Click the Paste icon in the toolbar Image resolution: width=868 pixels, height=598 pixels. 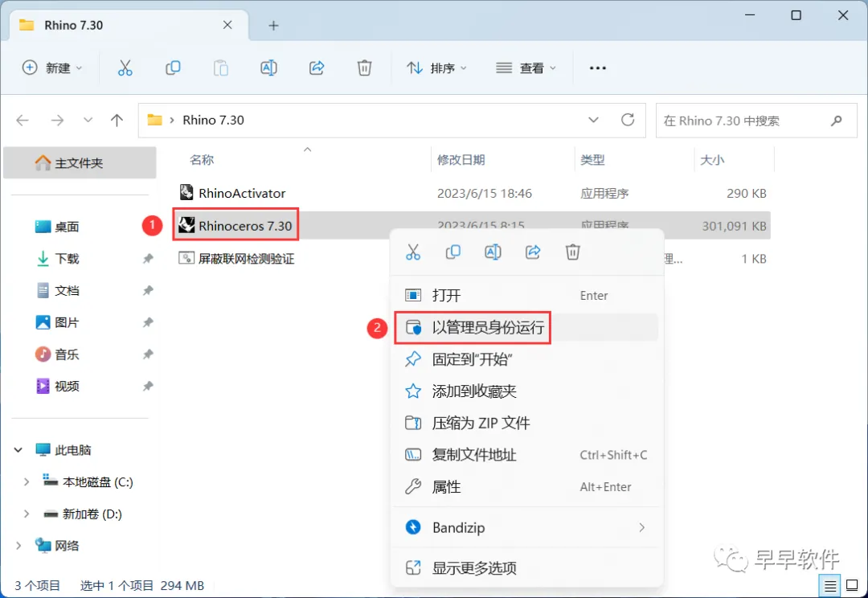point(221,68)
